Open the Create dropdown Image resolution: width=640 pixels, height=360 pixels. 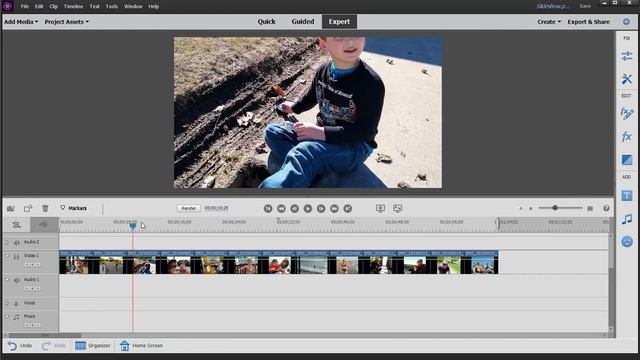549,22
